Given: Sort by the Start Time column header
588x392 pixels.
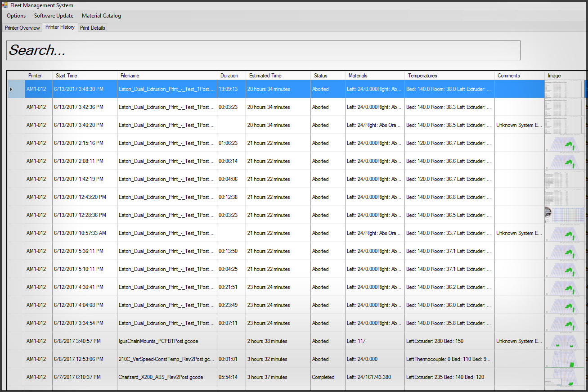Looking at the screenshot, I should coord(85,76).
